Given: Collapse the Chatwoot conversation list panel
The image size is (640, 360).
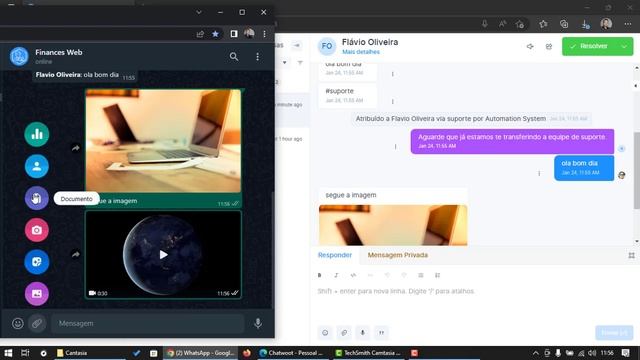Looking at the screenshot, I should [297, 45].
